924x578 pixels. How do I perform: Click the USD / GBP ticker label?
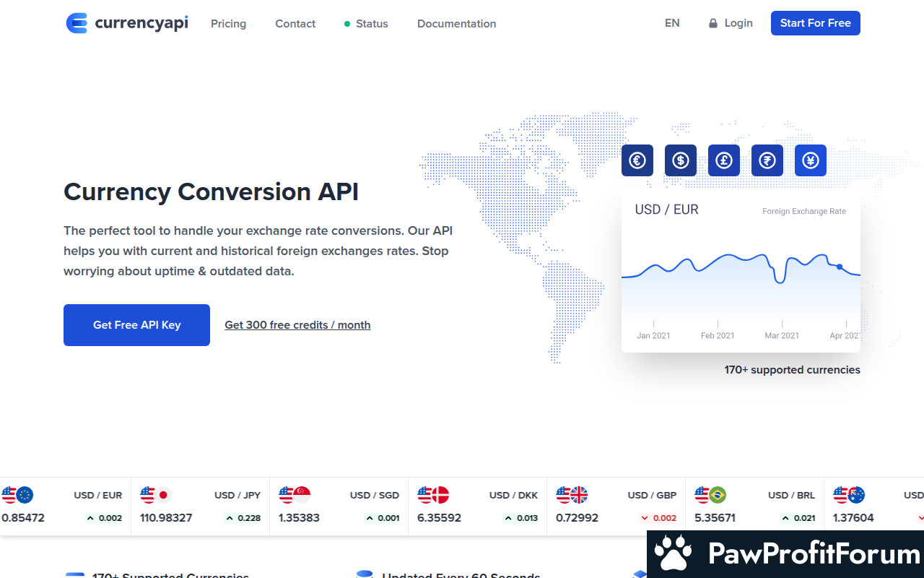[652, 495]
